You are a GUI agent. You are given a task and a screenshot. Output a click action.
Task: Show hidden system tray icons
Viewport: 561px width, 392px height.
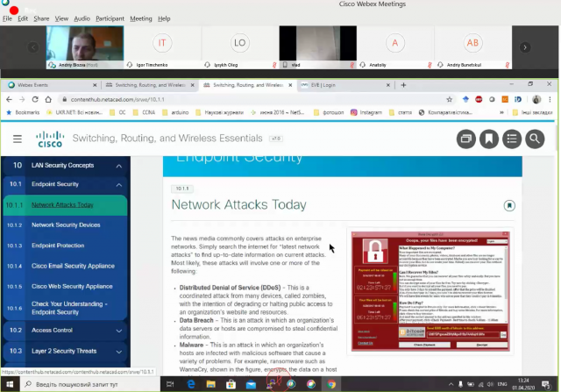(451, 384)
